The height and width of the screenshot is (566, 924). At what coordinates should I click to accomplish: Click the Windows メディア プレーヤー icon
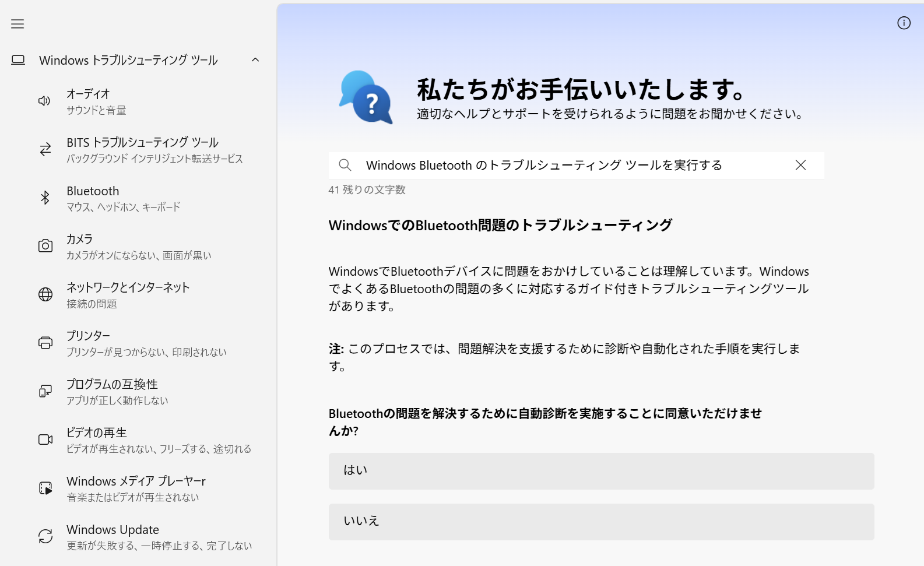[45, 488]
